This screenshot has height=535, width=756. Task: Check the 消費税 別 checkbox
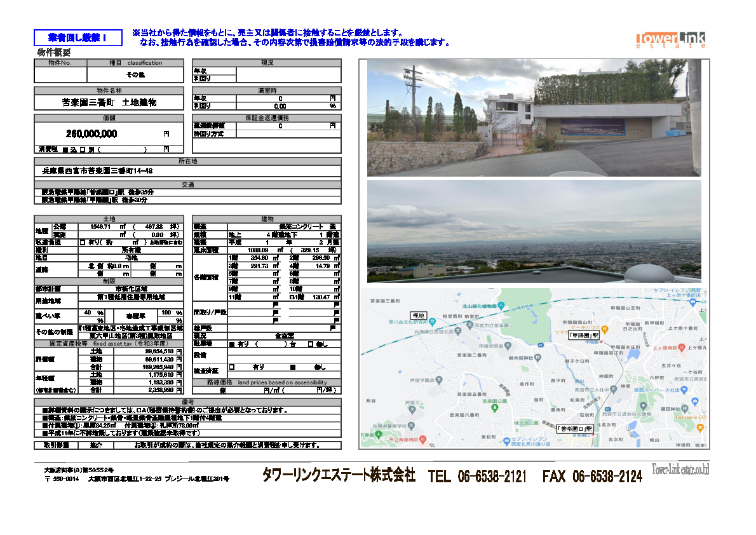[x=83, y=149]
